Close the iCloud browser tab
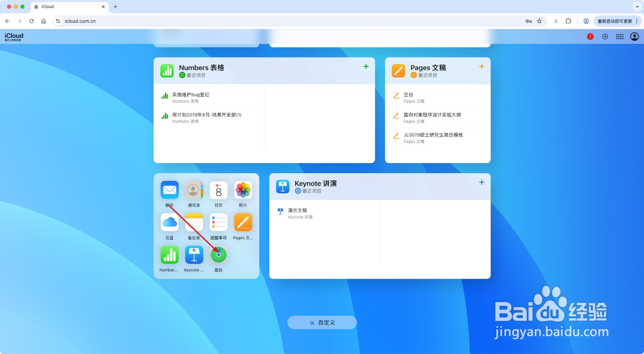The width and height of the screenshot is (644, 354). pyautogui.click(x=103, y=7)
